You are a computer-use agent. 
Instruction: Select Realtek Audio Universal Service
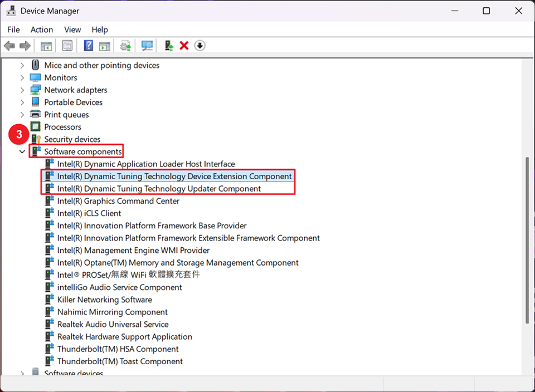pyautogui.click(x=113, y=324)
